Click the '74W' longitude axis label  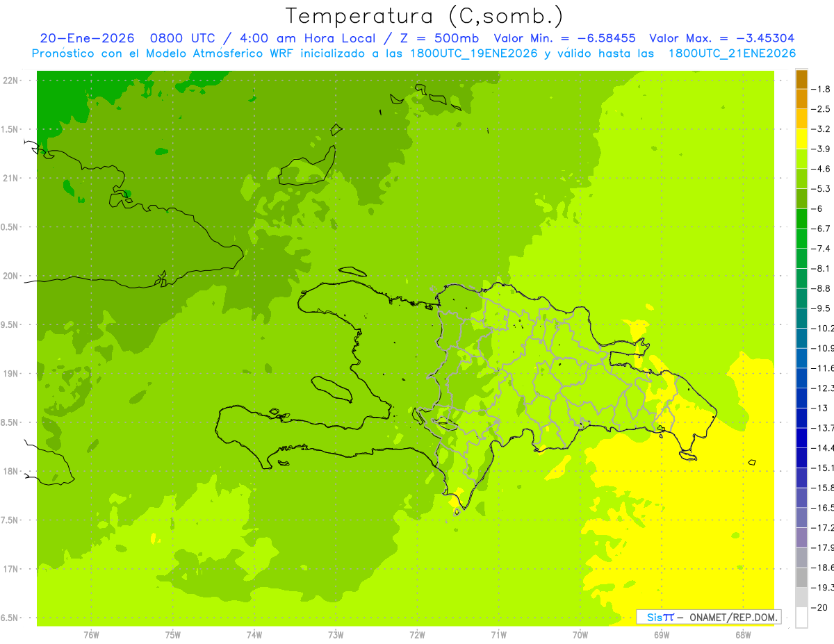[x=254, y=635]
